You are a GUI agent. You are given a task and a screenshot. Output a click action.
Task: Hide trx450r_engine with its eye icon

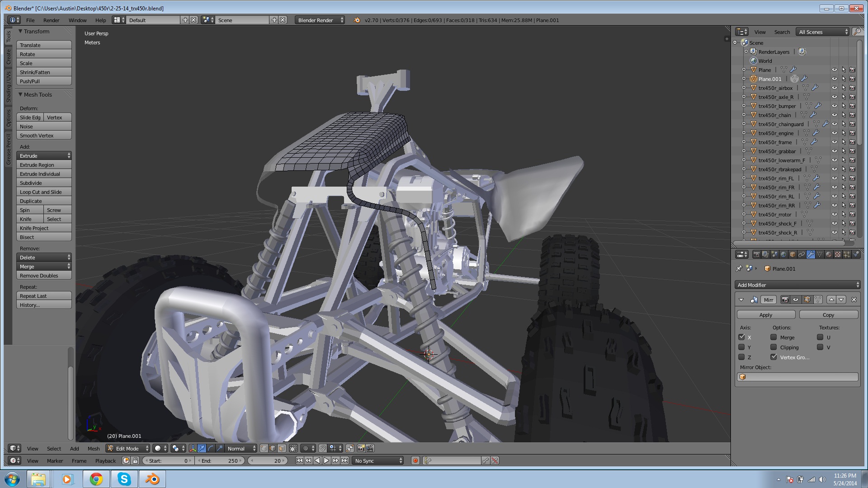pos(834,133)
